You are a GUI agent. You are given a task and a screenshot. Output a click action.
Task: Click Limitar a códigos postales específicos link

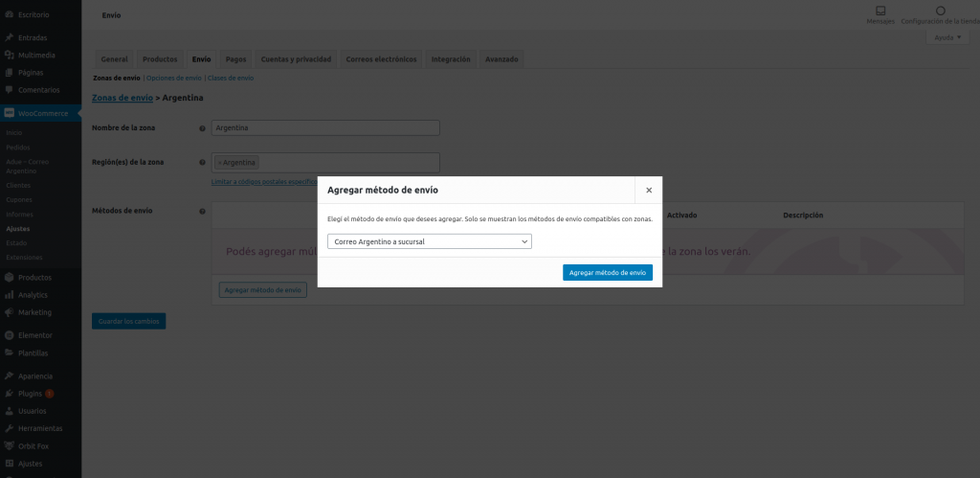[x=265, y=181]
